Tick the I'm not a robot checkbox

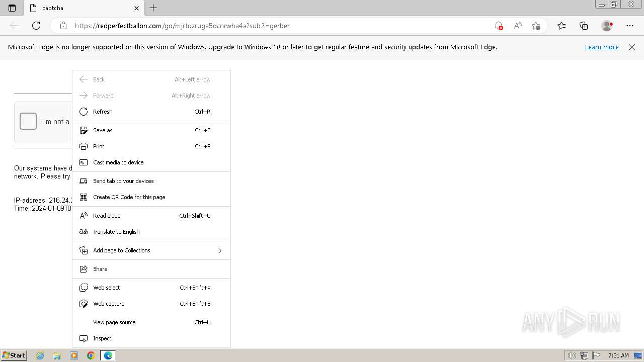tap(28, 121)
